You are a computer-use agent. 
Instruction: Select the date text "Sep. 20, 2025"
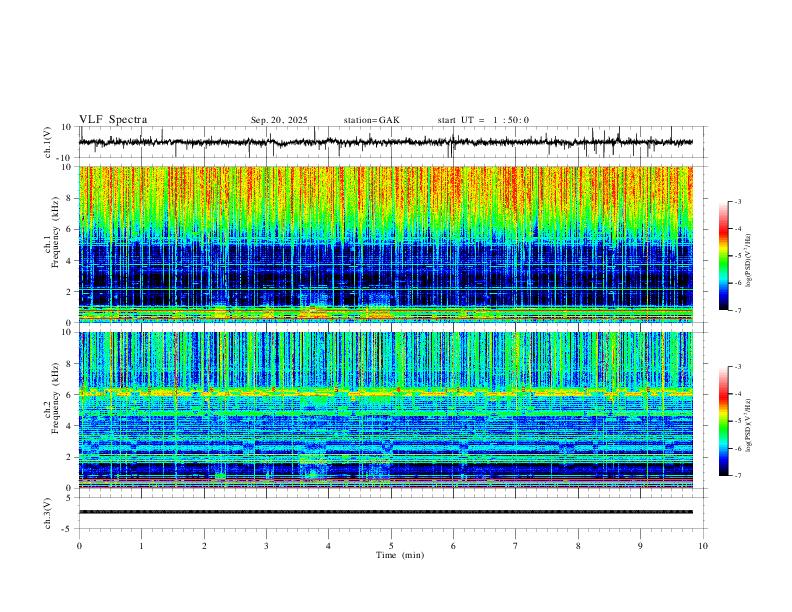pyautogui.click(x=279, y=120)
